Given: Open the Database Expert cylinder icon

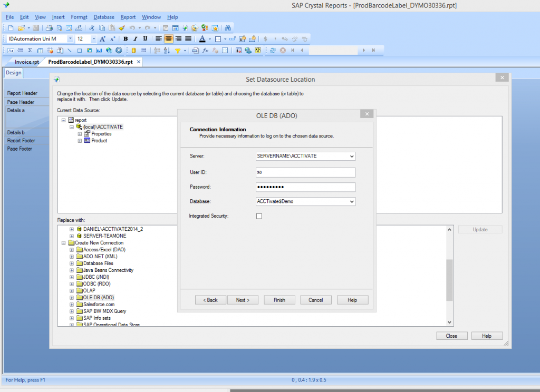Looking at the screenshot, I should coord(133,50).
